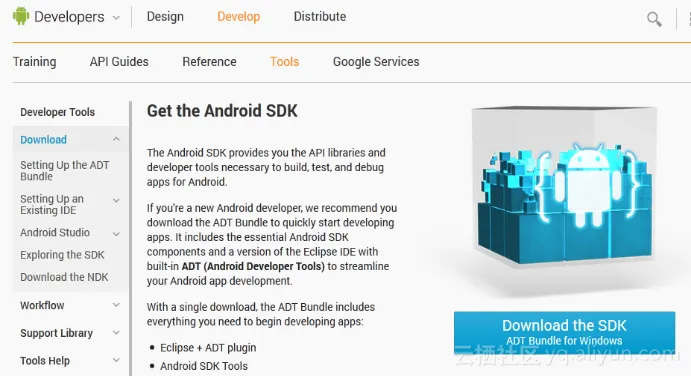
Task: Click the Android SDK cube image
Action: tap(565, 187)
